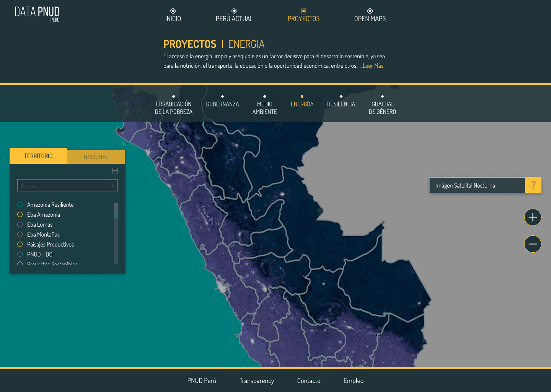Screen dimensions: 551x392
Task: Click the diamond icon above PERÚ ACTUAL
Action: (x=235, y=11)
